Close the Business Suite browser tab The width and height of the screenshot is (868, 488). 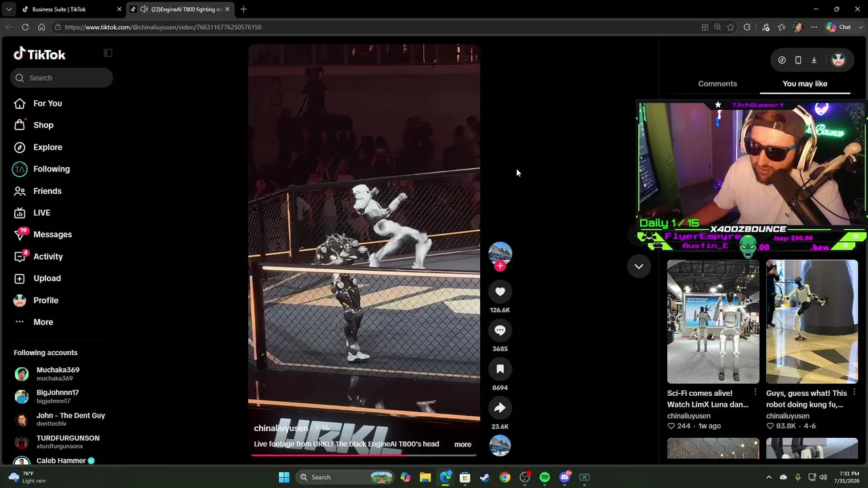[119, 9]
